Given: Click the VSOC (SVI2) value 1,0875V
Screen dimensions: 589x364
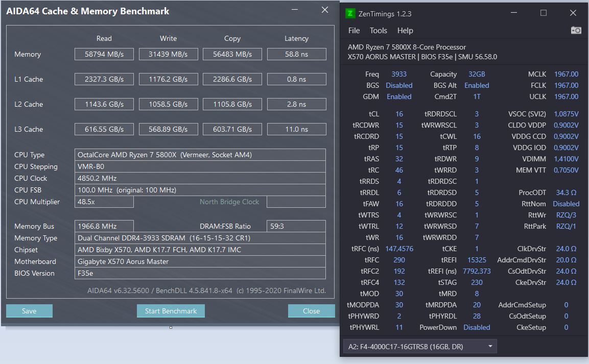Looking at the screenshot, I should 566,114.
